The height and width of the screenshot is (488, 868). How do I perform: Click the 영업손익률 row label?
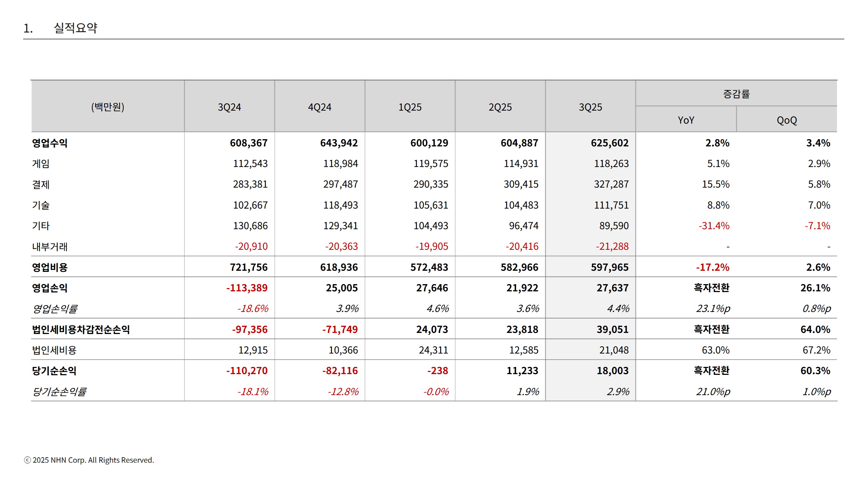55,309
